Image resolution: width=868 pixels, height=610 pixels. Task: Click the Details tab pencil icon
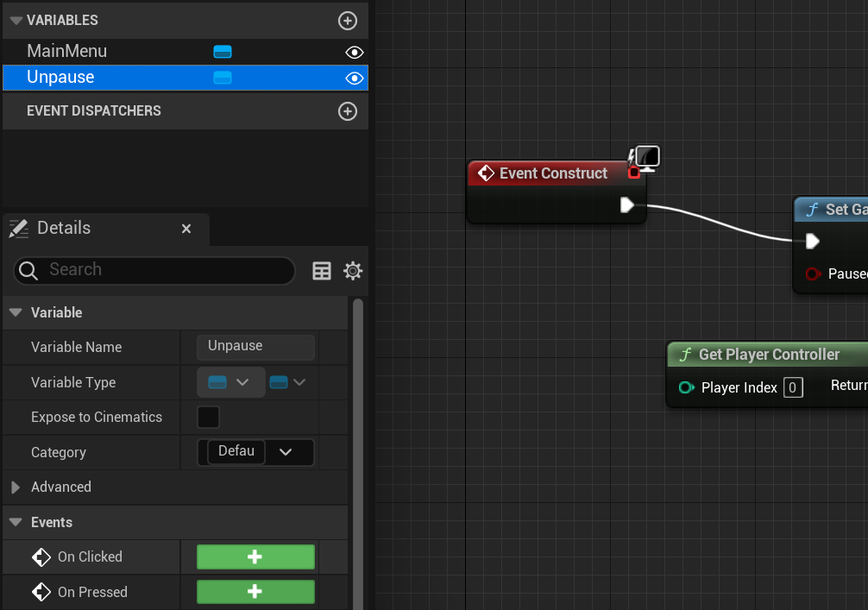click(19, 229)
